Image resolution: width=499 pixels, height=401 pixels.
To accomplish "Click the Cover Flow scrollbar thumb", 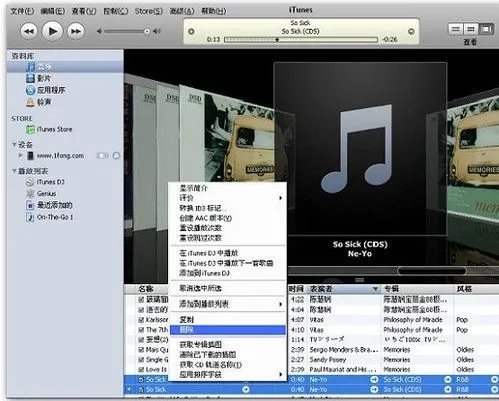I will click(431, 271).
